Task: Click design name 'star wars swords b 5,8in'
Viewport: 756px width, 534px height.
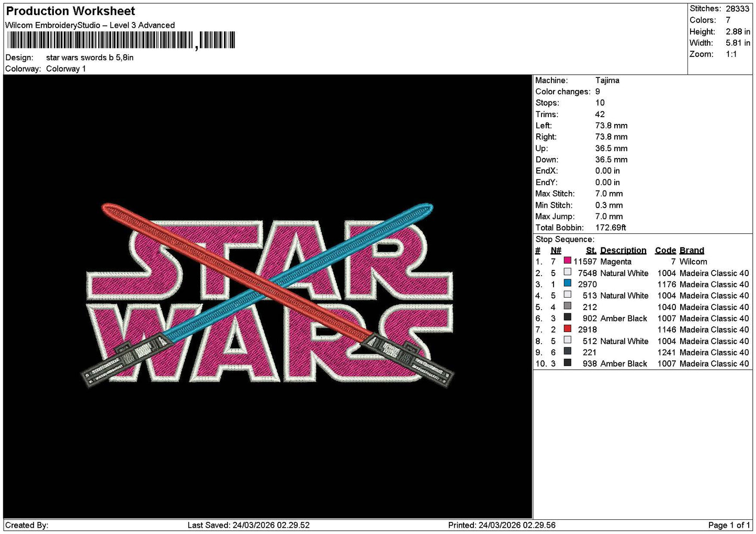Action: [89, 58]
